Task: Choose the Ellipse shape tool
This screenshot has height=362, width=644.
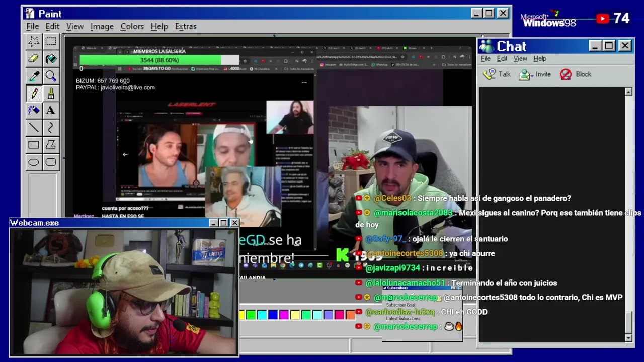Action: pyautogui.click(x=34, y=162)
